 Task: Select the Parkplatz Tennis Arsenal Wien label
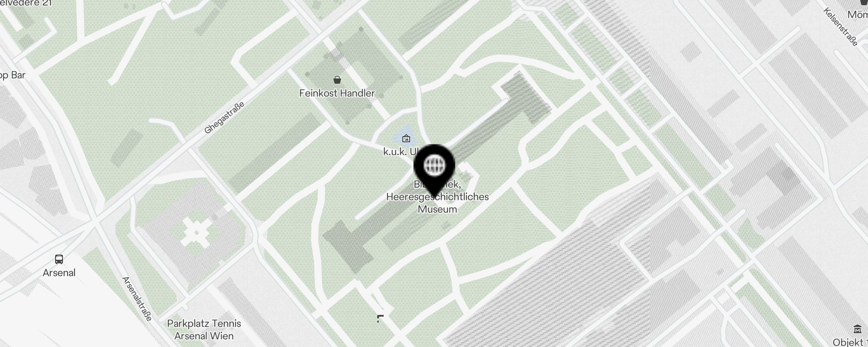204,330
